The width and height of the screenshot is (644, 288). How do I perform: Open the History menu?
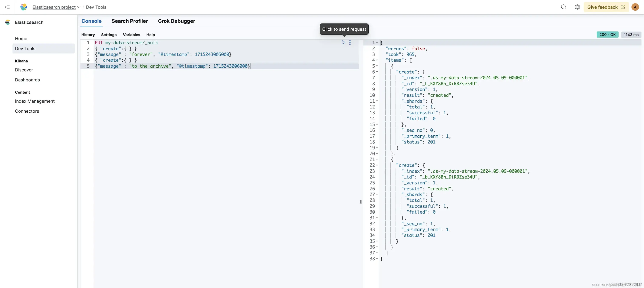pyautogui.click(x=88, y=35)
